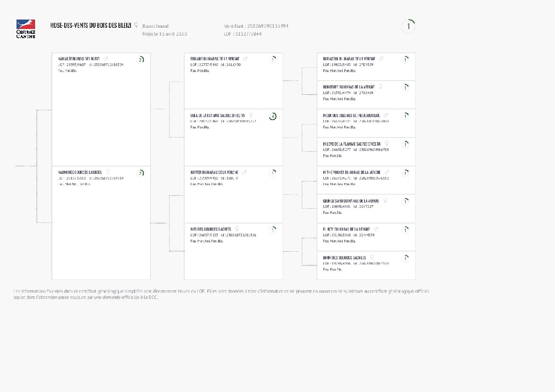Click the Centrale Canine logo
Image resolution: width=555 pixels, height=392 pixels.
(26, 29)
